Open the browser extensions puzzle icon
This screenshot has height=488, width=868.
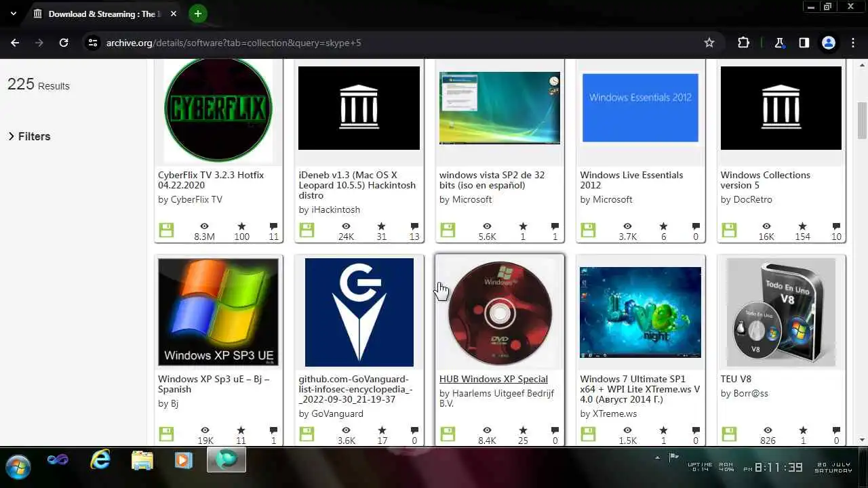point(744,43)
